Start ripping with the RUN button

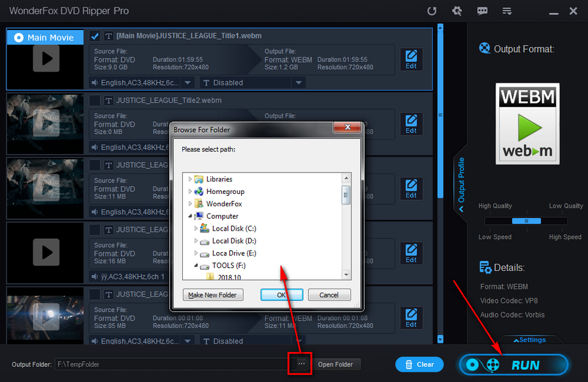click(x=514, y=364)
